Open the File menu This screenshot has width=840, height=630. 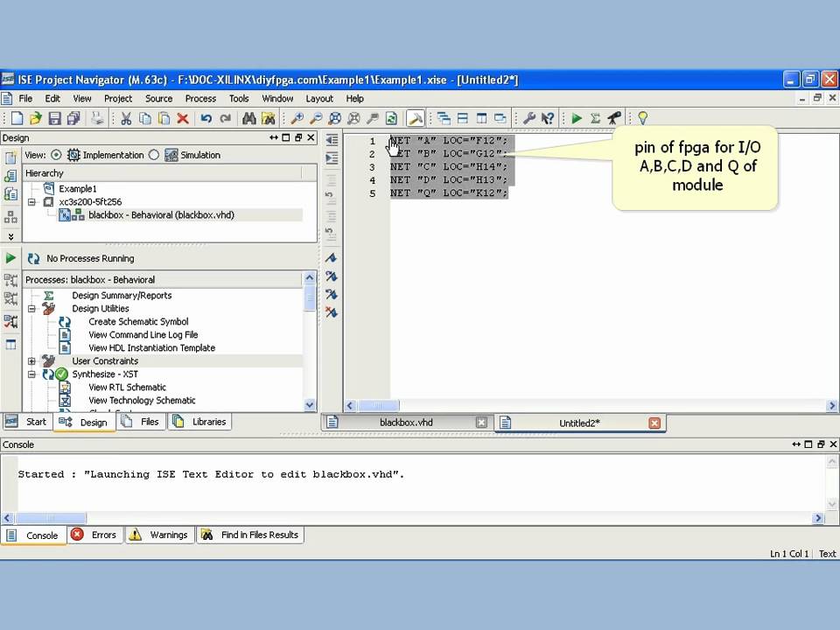(x=25, y=99)
